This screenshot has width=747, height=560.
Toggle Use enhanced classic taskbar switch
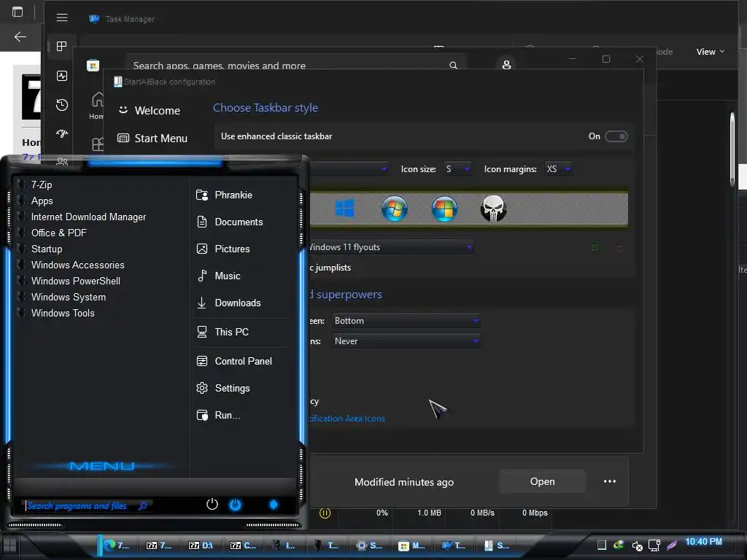pyautogui.click(x=616, y=136)
